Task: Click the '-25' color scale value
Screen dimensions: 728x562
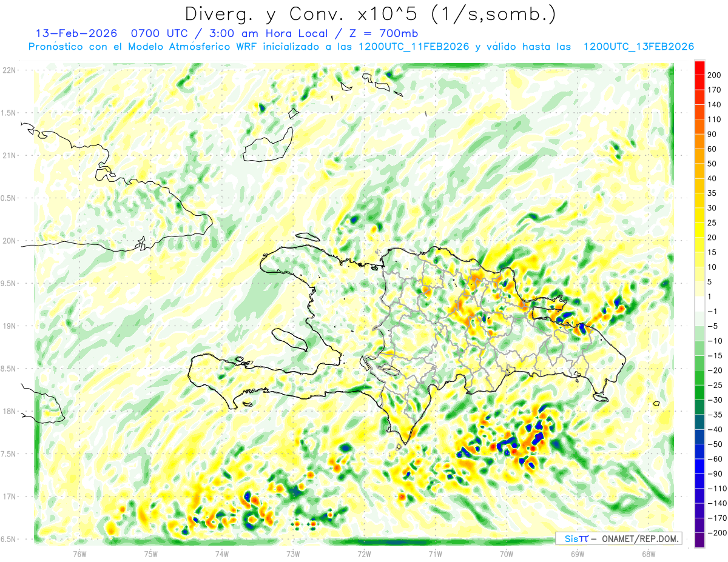Action: pyautogui.click(x=715, y=385)
